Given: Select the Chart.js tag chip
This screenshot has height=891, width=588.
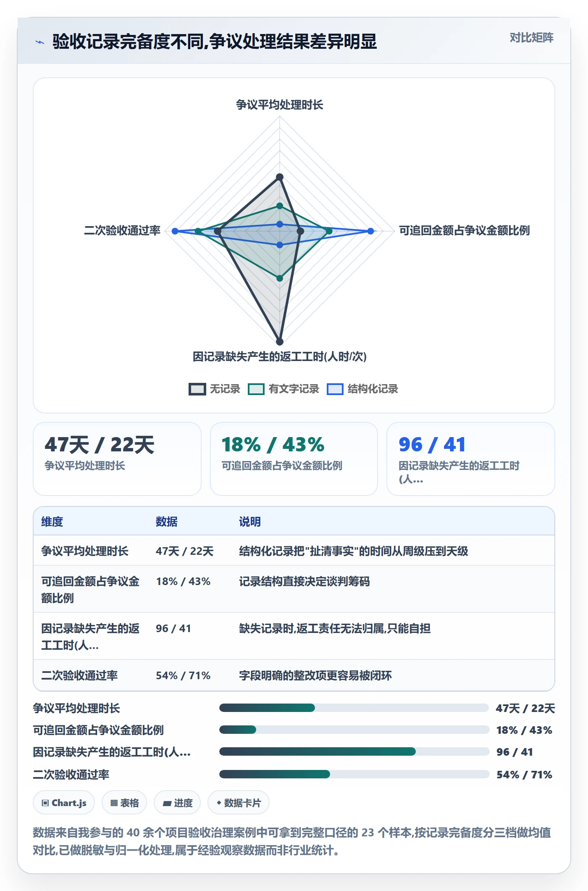Looking at the screenshot, I should 64,803.
